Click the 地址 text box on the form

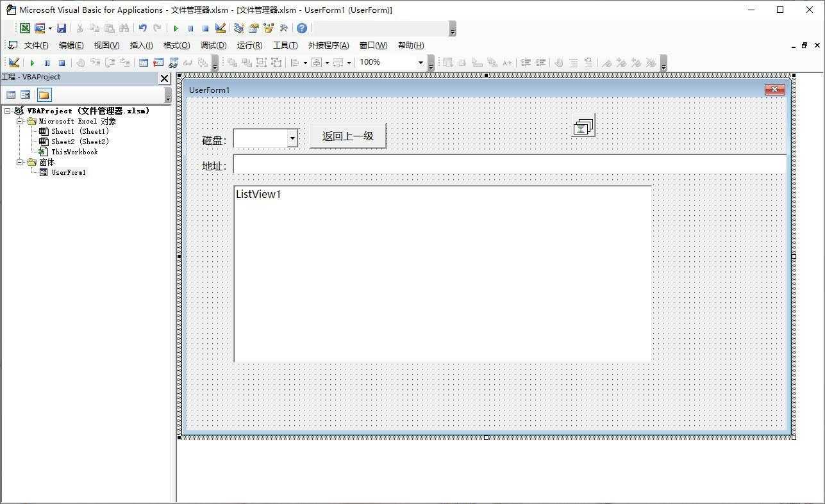(x=510, y=164)
